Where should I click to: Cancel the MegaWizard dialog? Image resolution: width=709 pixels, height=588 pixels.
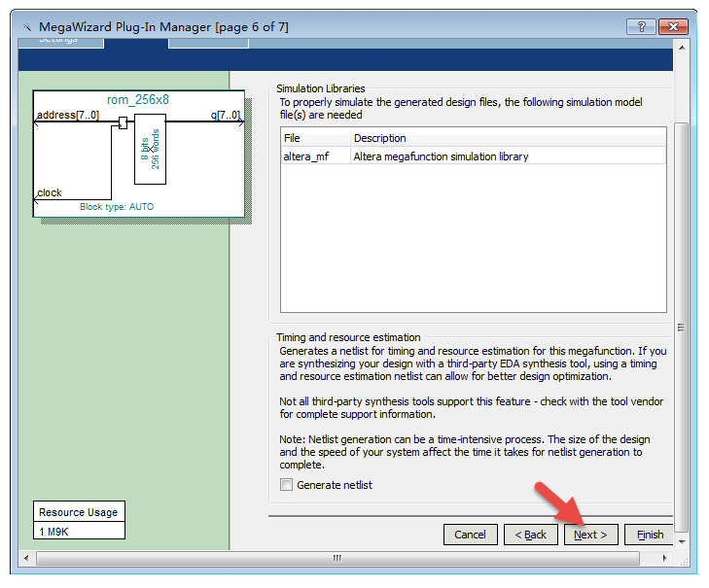(471, 535)
